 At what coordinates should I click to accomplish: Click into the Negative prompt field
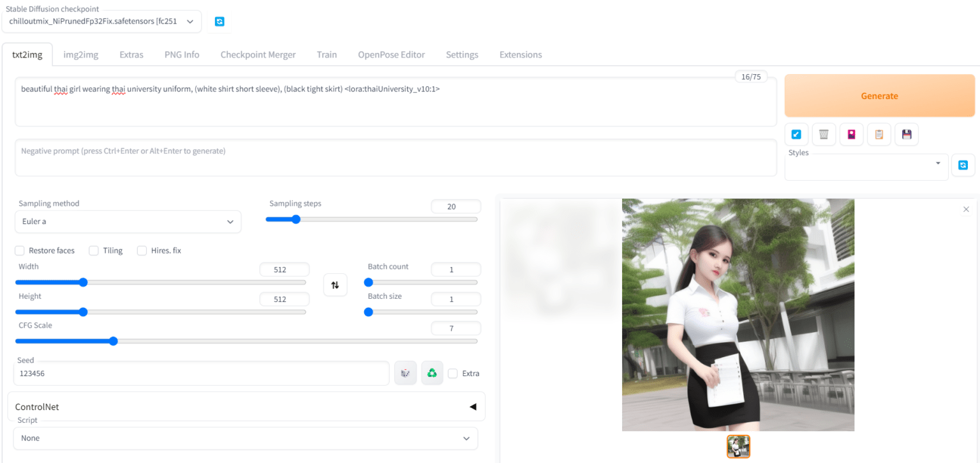coord(396,158)
